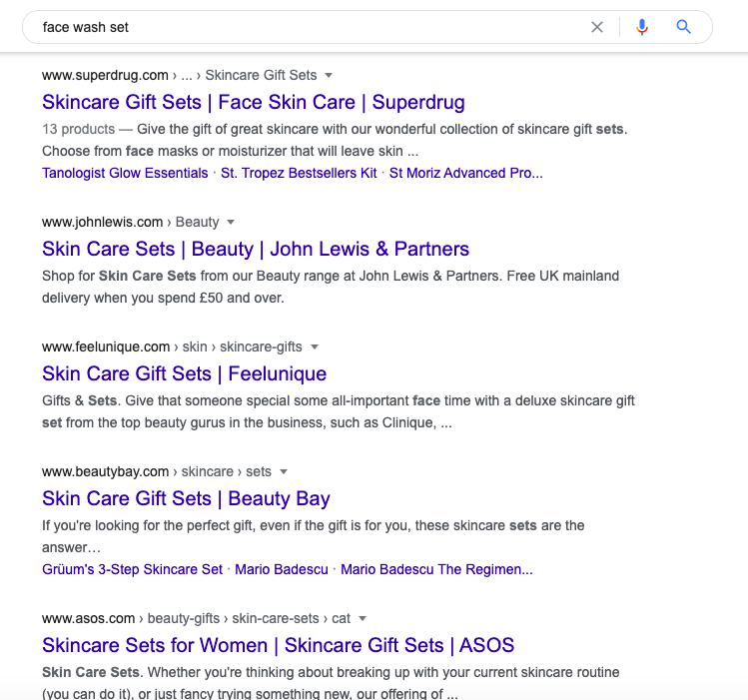Expand the dropdown arrow beside superdrug.com breadcrumb
The height and width of the screenshot is (700, 748).
329,75
